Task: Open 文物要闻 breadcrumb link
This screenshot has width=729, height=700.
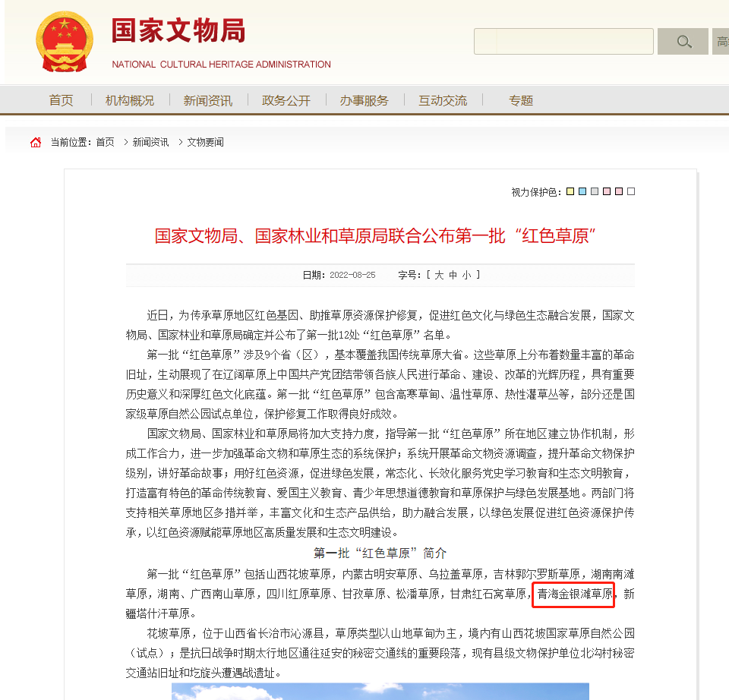Action: pos(206,142)
